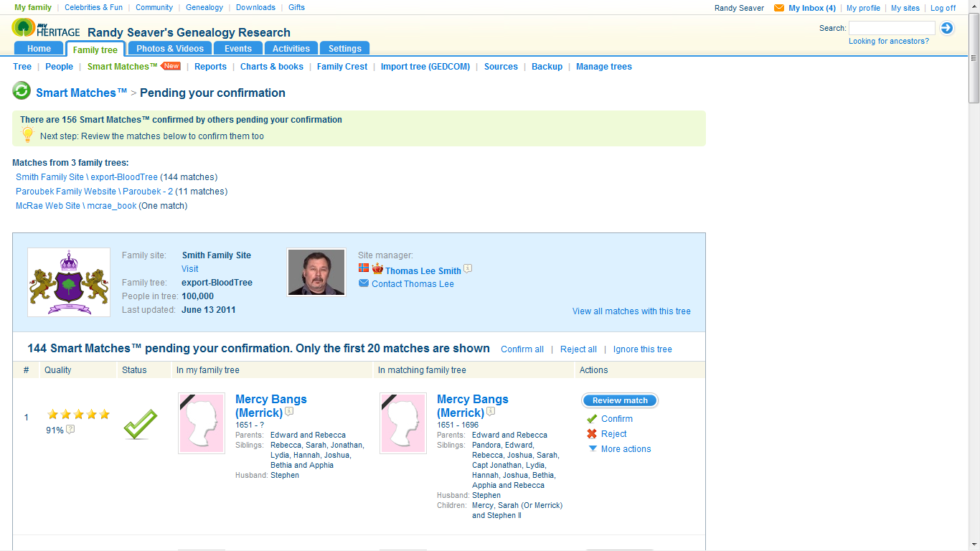
Task: Open Celebrities & Fun
Action: 93,8
